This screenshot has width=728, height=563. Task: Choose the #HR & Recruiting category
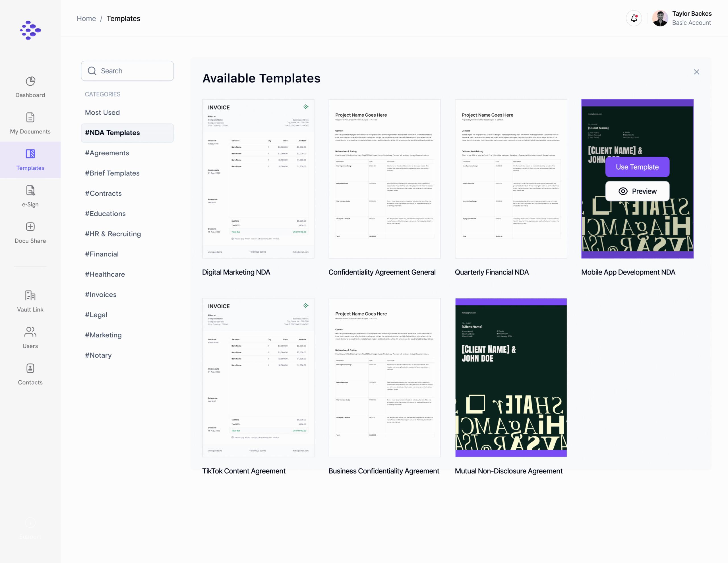pos(113,234)
